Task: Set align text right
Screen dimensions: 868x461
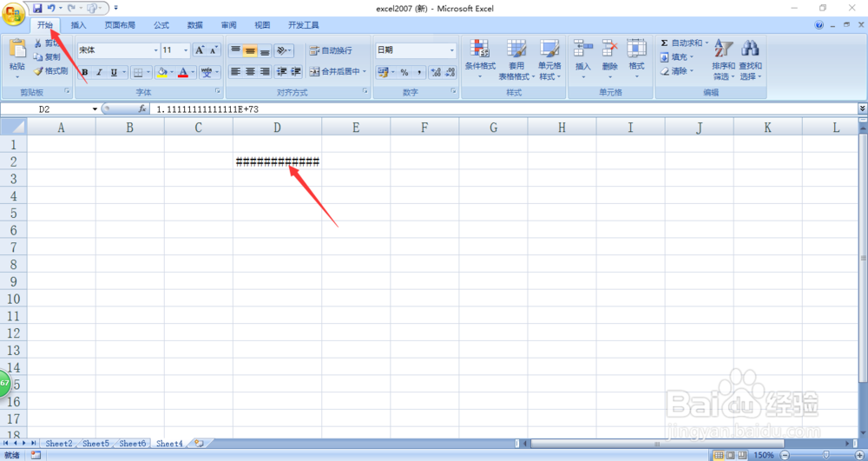Action: click(265, 72)
